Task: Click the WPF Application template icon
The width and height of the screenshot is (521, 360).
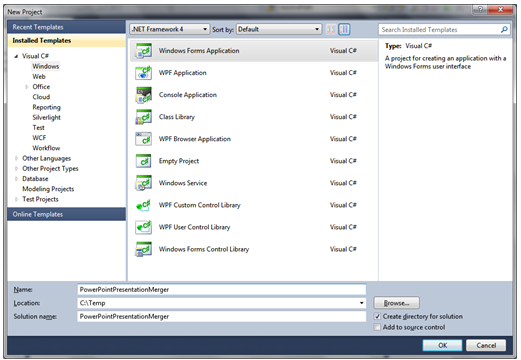Action: click(x=144, y=73)
